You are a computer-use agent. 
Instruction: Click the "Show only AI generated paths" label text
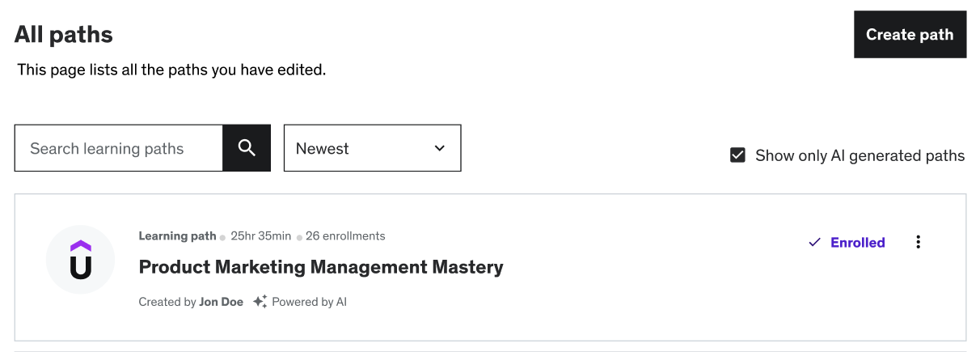tap(860, 155)
